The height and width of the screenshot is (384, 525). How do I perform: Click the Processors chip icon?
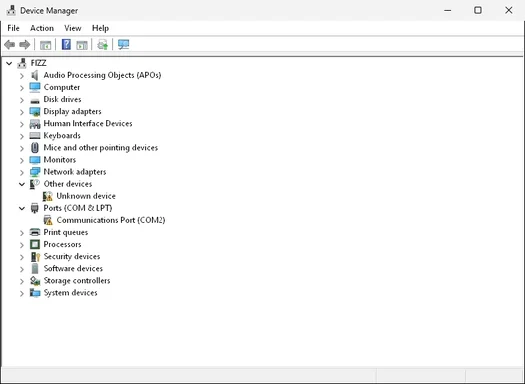[x=35, y=244]
